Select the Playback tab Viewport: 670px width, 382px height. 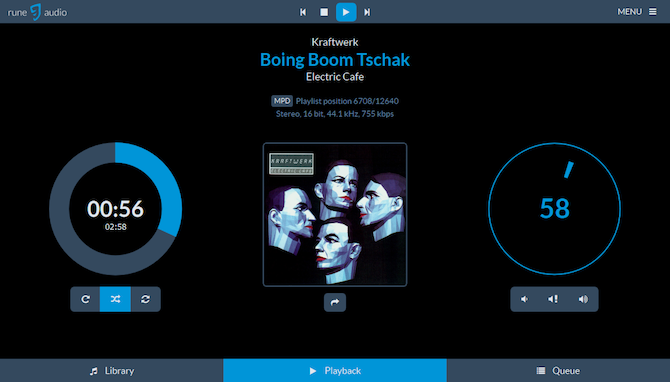point(335,370)
